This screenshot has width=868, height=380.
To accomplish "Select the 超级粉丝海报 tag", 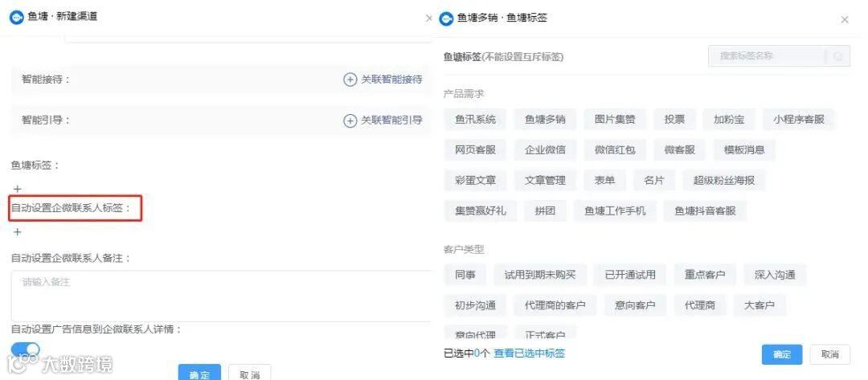I will [724, 180].
